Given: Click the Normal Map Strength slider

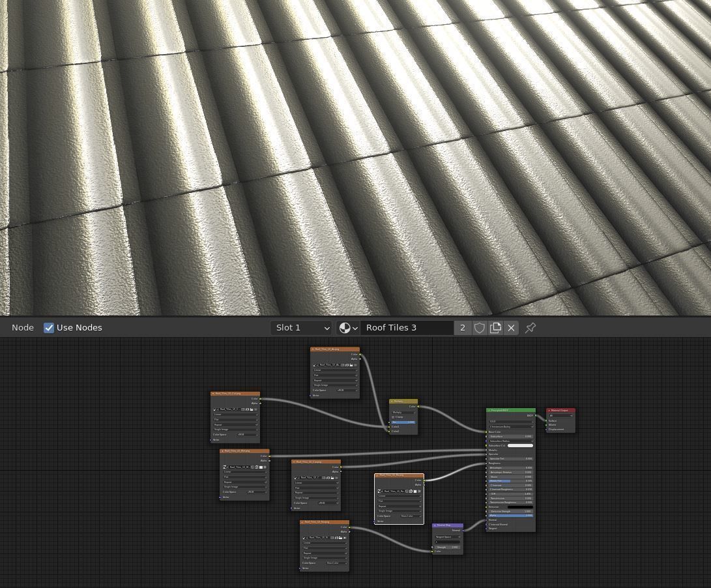Looking at the screenshot, I should point(448,547).
